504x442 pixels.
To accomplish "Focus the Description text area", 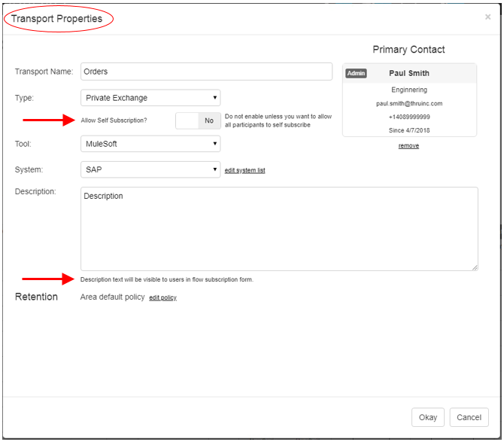I will pos(279,229).
